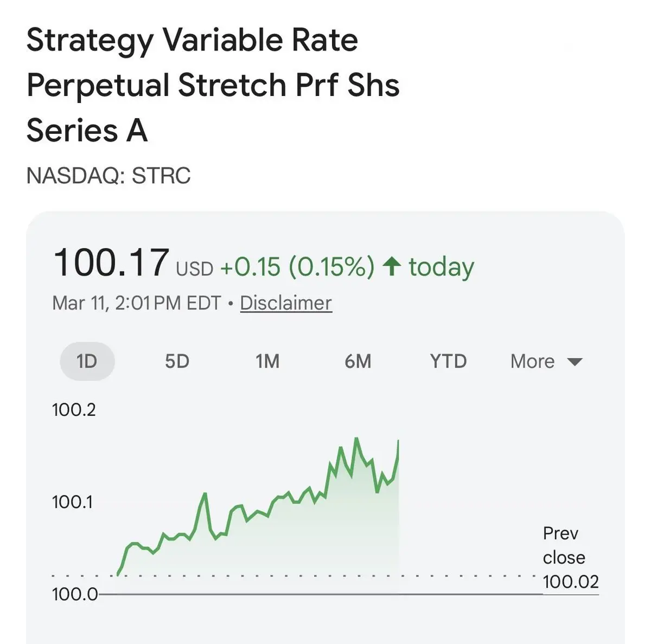Select the 1D time range tab

[87, 361]
